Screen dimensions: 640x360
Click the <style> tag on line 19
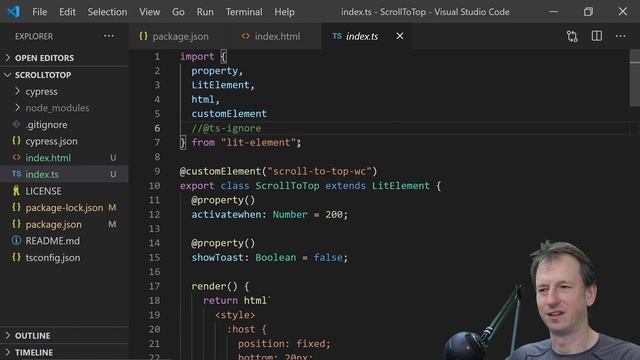[235, 315]
